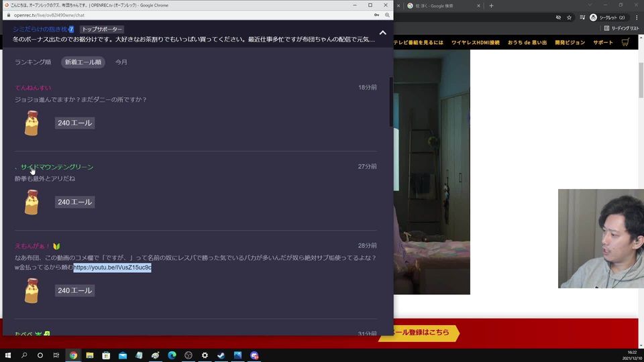
Task: Click the webpage vertical scrollbar thumb
Action: pos(641,80)
